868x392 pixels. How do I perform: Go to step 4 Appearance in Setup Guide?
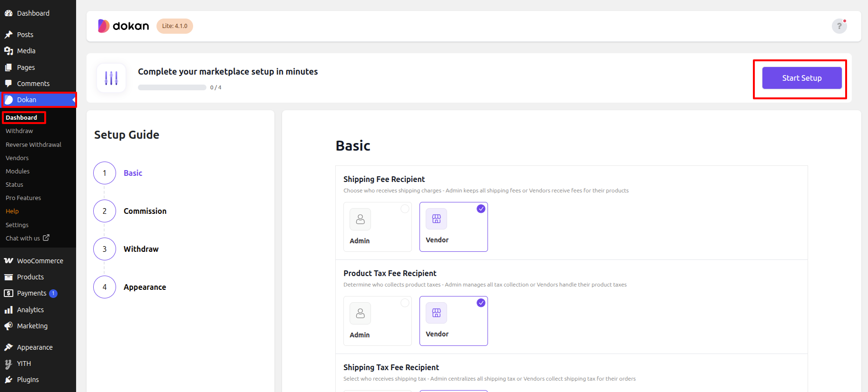(x=145, y=287)
